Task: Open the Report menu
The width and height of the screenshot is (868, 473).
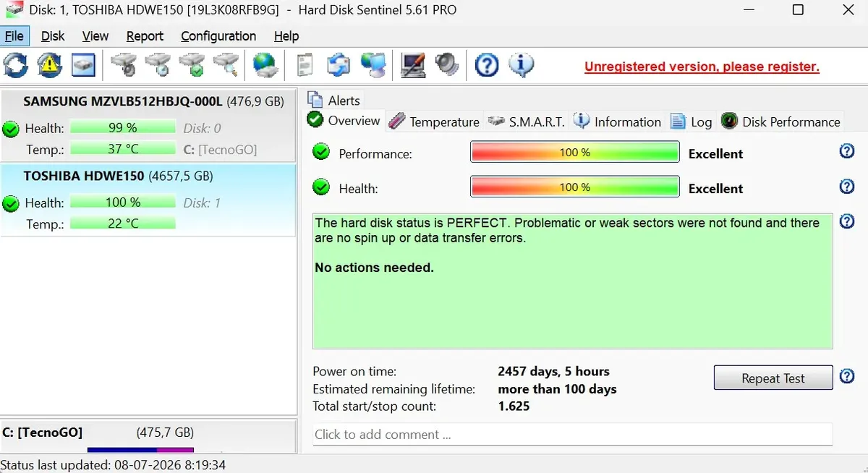Action: [x=145, y=36]
